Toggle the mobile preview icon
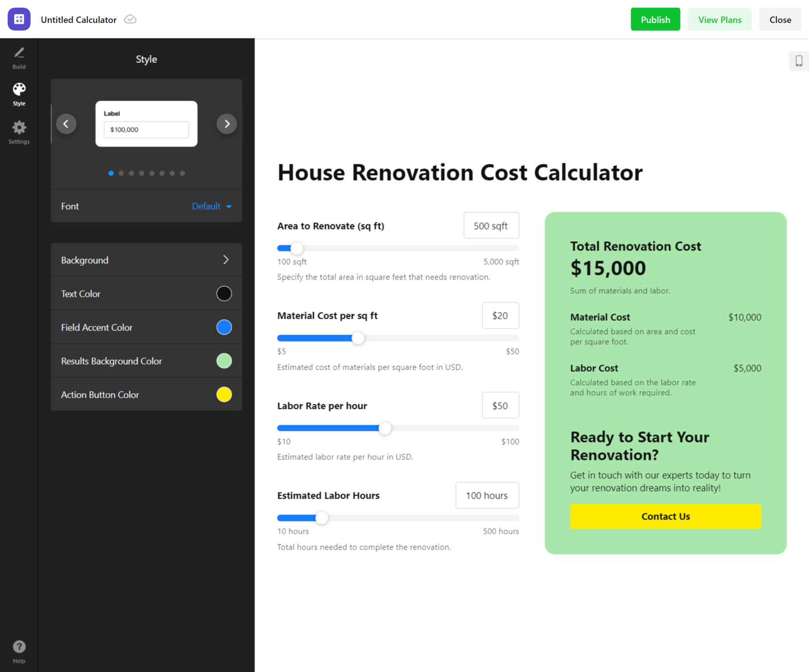The height and width of the screenshot is (672, 809). [x=798, y=61]
